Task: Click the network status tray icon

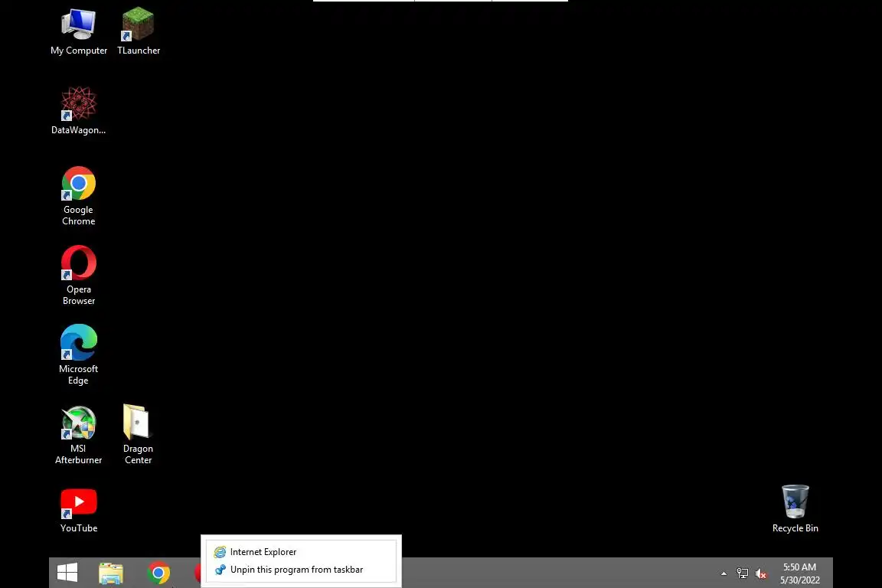Action: (x=743, y=573)
